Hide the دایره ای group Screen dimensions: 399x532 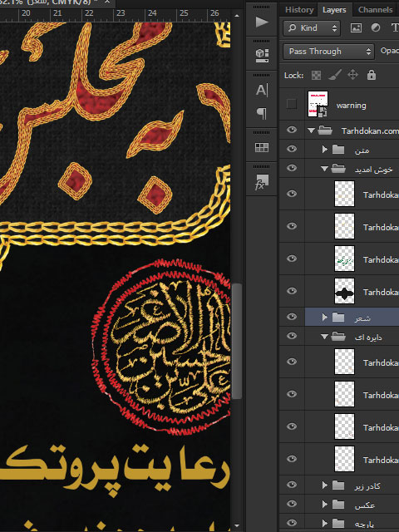pyautogui.click(x=292, y=336)
